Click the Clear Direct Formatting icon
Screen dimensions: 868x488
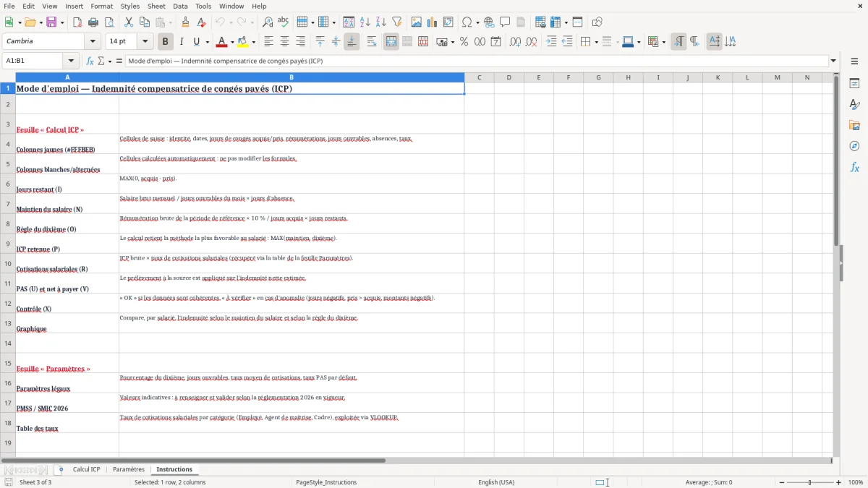point(201,22)
